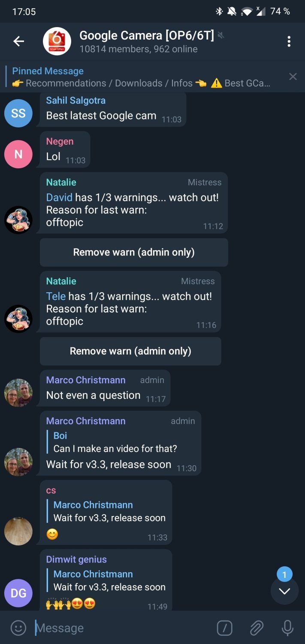The image size is (305, 644).
Task: Tap the Google Camera group avatar
Action: [x=57, y=42]
